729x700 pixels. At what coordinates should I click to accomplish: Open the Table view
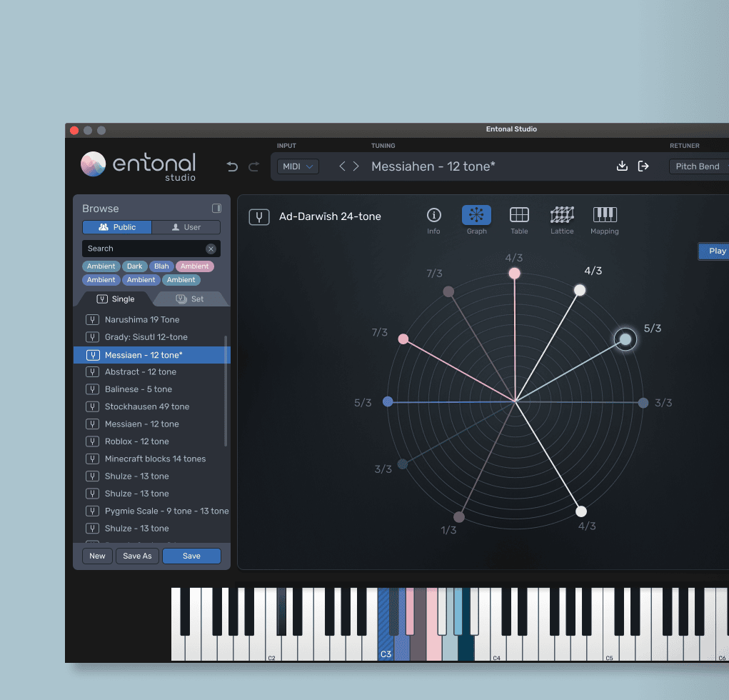click(519, 220)
